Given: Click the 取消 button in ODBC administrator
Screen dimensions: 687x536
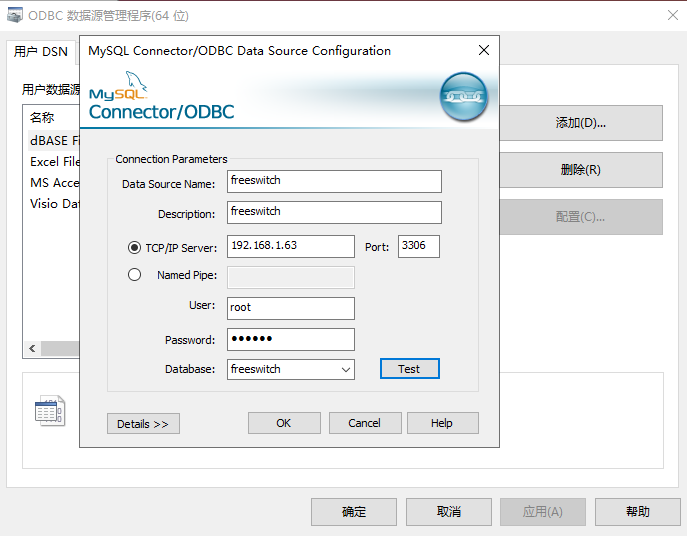Looking at the screenshot, I should tap(449, 511).
